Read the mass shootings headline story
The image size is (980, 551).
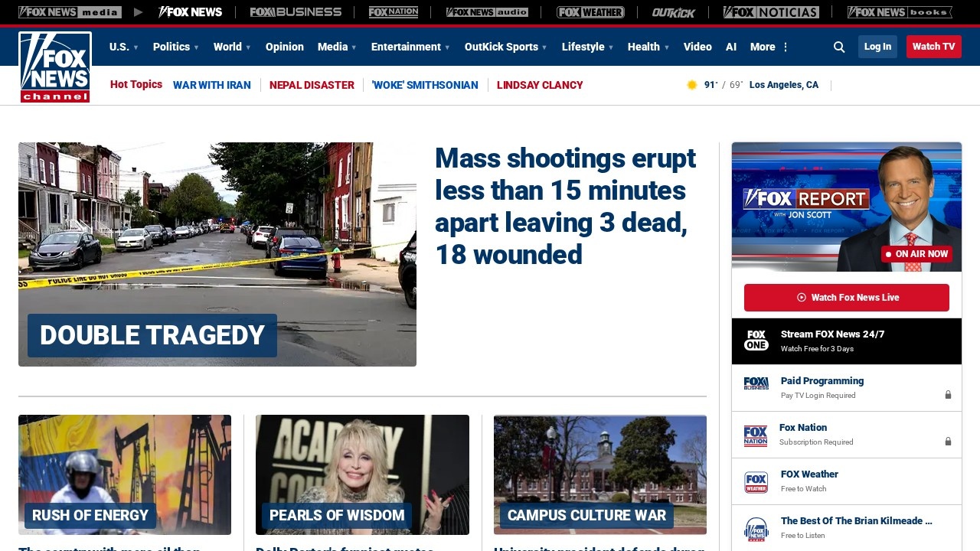coord(566,206)
